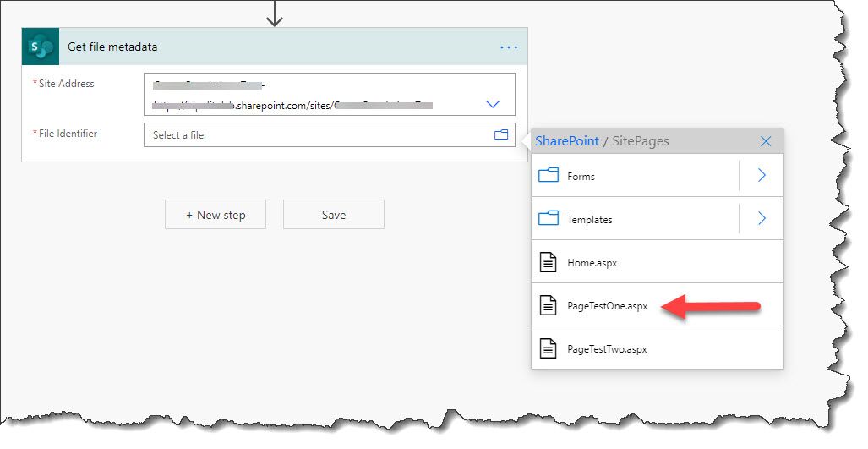
Task: Click the Templates folder icon
Action: (549, 219)
